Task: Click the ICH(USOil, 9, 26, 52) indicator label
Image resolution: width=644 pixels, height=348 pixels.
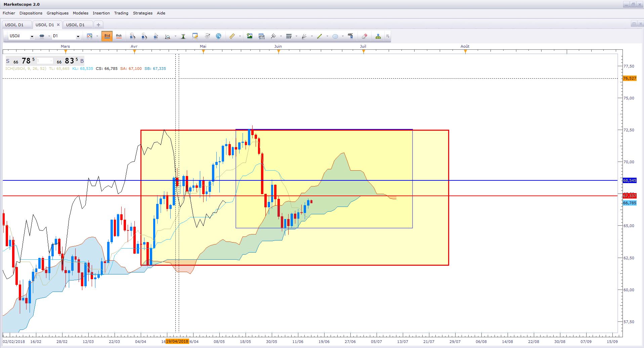Action: pos(26,69)
